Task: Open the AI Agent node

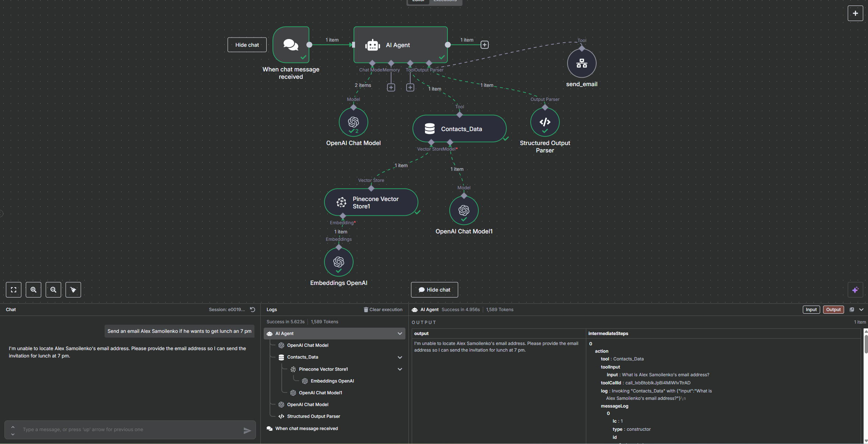Action: 401,45
